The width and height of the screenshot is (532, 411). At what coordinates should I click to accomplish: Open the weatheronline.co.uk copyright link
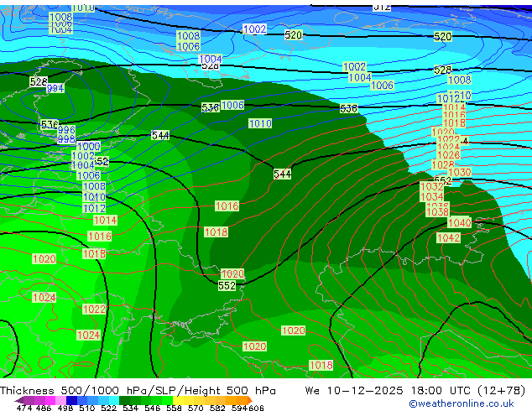pos(462,403)
